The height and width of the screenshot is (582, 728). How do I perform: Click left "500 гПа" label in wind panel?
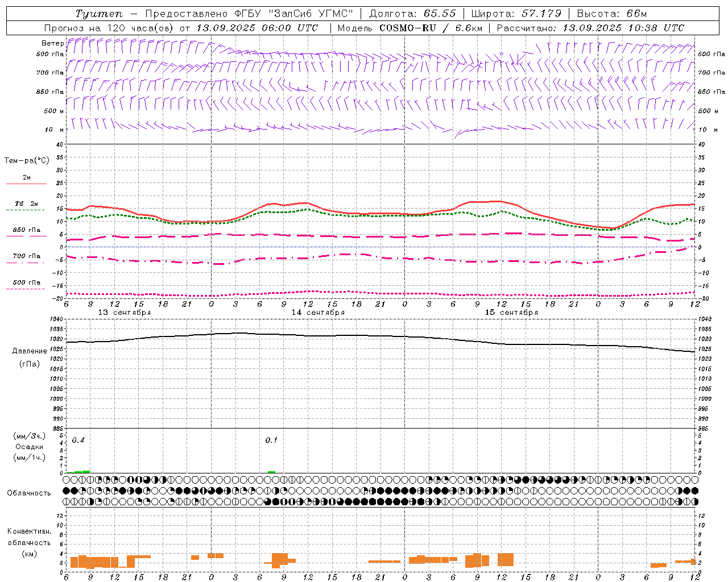pos(50,54)
